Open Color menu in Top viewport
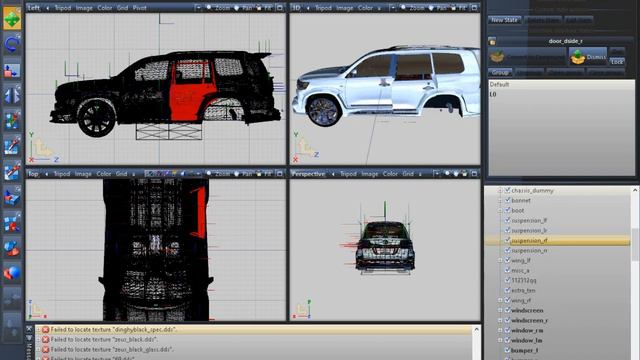The width and height of the screenshot is (640, 360). pyautogui.click(x=104, y=174)
